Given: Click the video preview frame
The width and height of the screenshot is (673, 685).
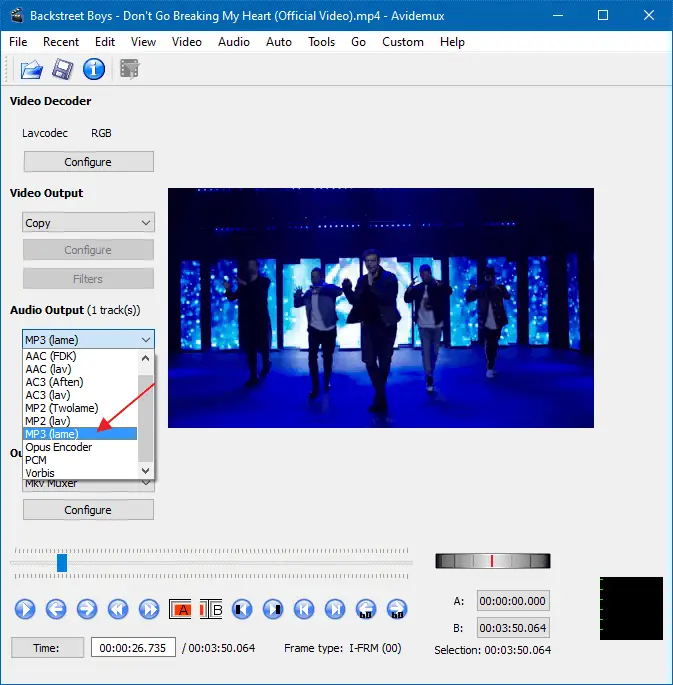Looking at the screenshot, I should pyautogui.click(x=381, y=308).
